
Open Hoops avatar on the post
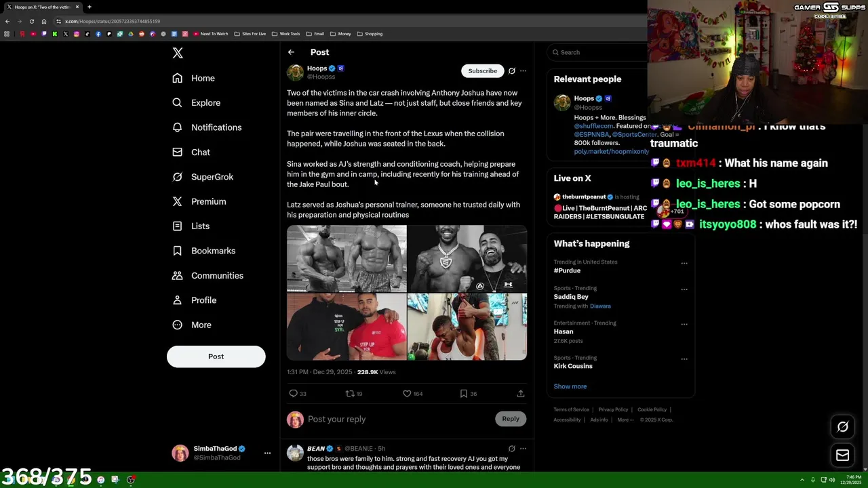[x=295, y=72]
